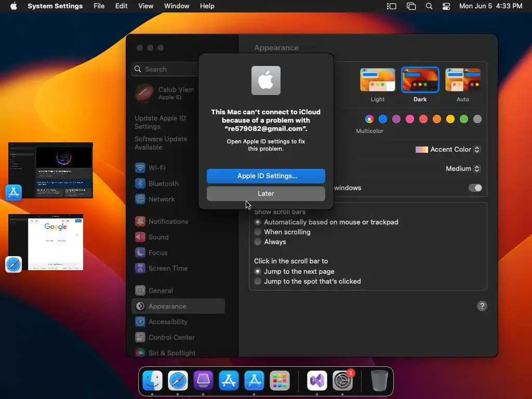Image resolution: width=532 pixels, height=399 pixels.
Task: Select the Multicolor accent swatch
Action: (x=369, y=119)
